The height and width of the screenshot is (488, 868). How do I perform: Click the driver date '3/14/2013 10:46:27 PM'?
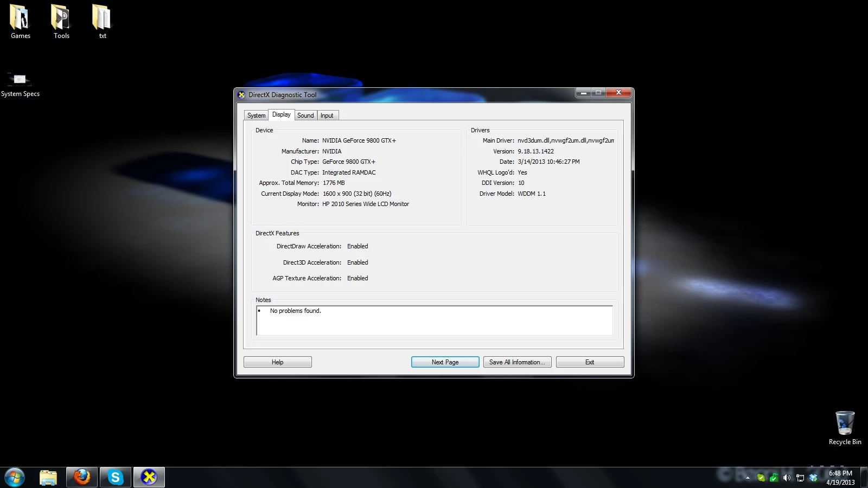tap(548, 162)
